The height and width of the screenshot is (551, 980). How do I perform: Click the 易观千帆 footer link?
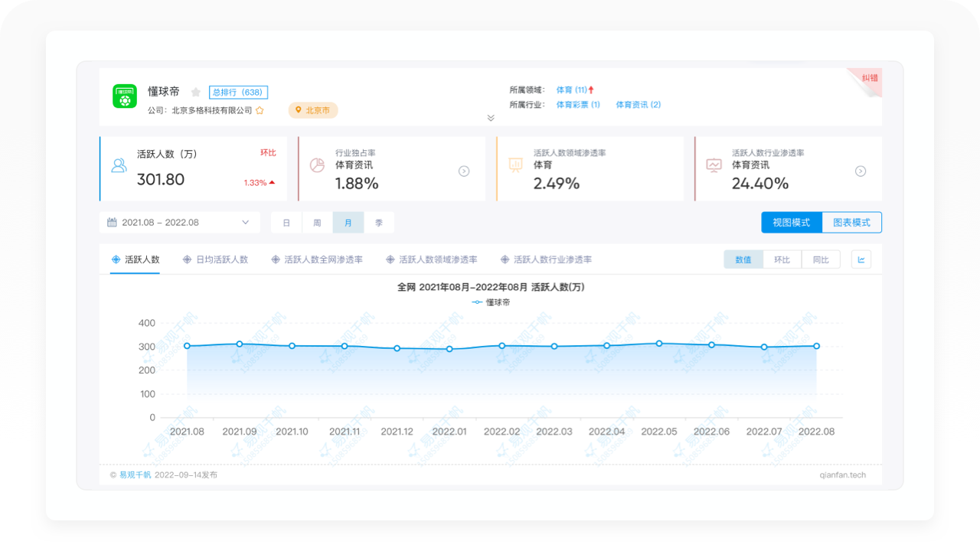point(136,474)
